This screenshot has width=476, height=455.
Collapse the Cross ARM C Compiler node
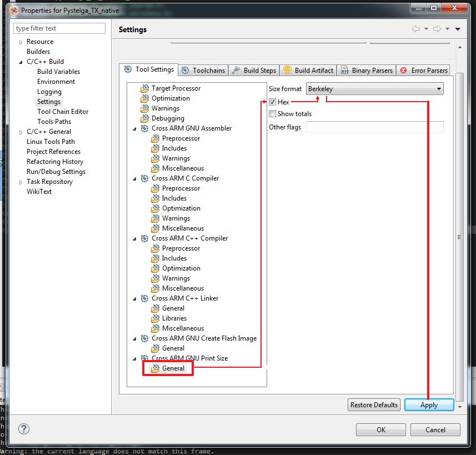pos(134,179)
